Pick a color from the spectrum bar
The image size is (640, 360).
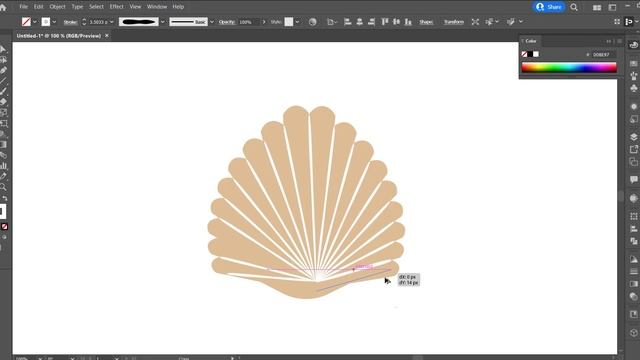coord(569,67)
